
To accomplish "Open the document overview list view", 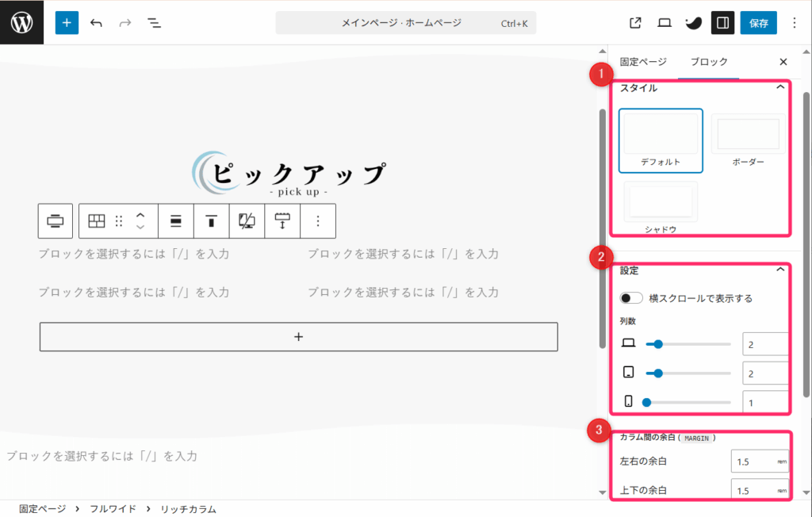I will [154, 23].
